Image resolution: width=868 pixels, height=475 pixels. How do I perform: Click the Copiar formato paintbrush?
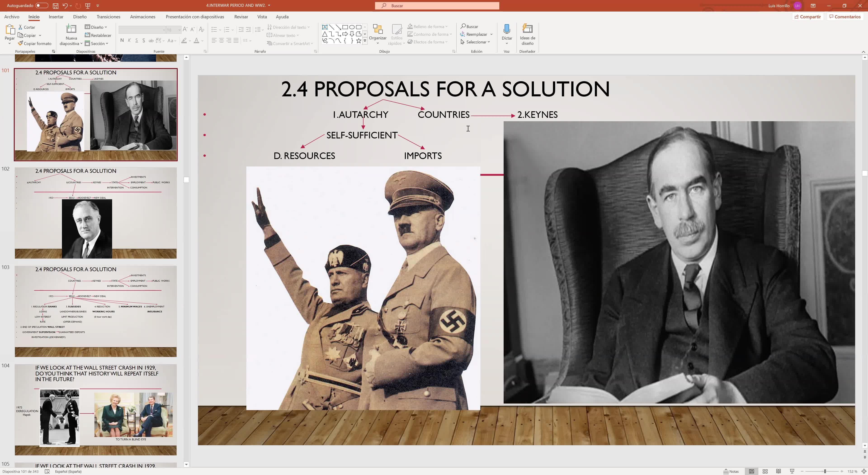pyautogui.click(x=21, y=43)
